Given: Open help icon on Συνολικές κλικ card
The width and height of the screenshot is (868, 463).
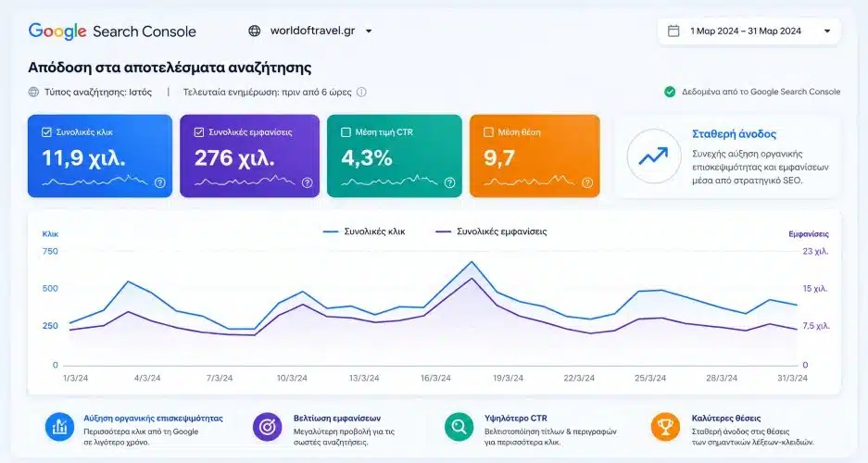Looking at the screenshot, I should 160,182.
